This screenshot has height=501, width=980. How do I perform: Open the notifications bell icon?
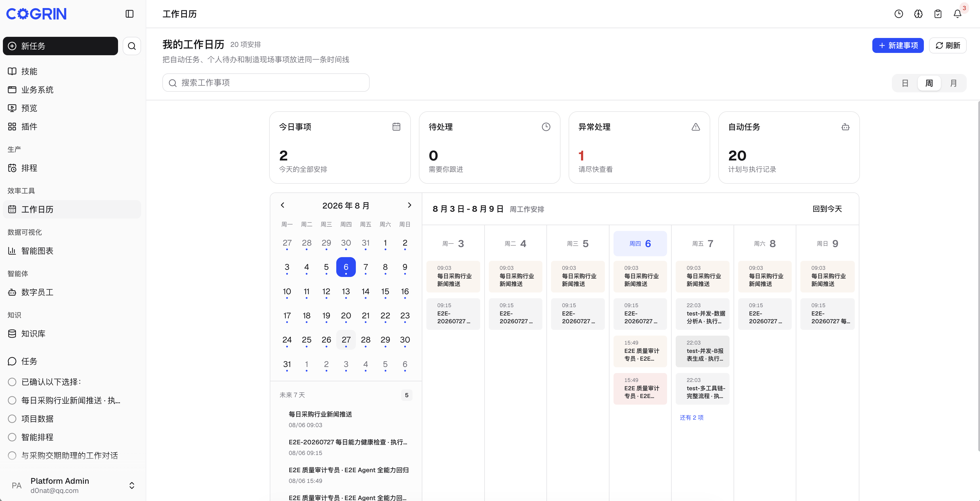(957, 14)
